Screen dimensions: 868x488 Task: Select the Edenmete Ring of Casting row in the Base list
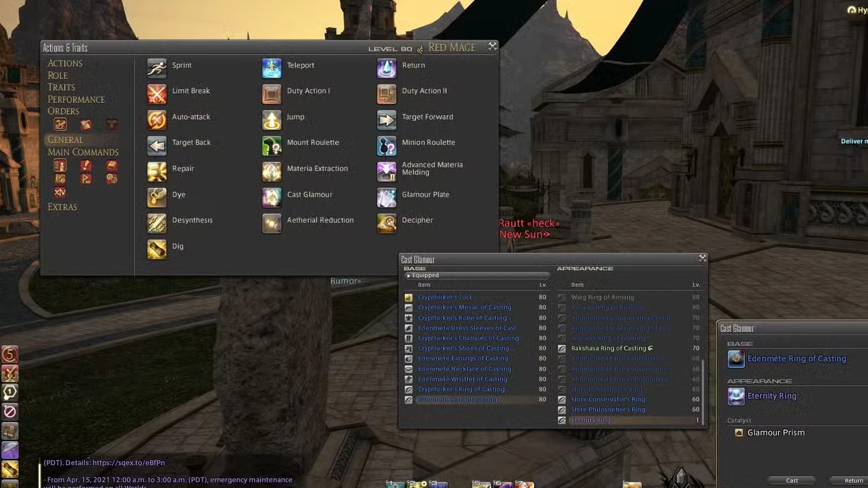pyautogui.click(x=476, y=400)
